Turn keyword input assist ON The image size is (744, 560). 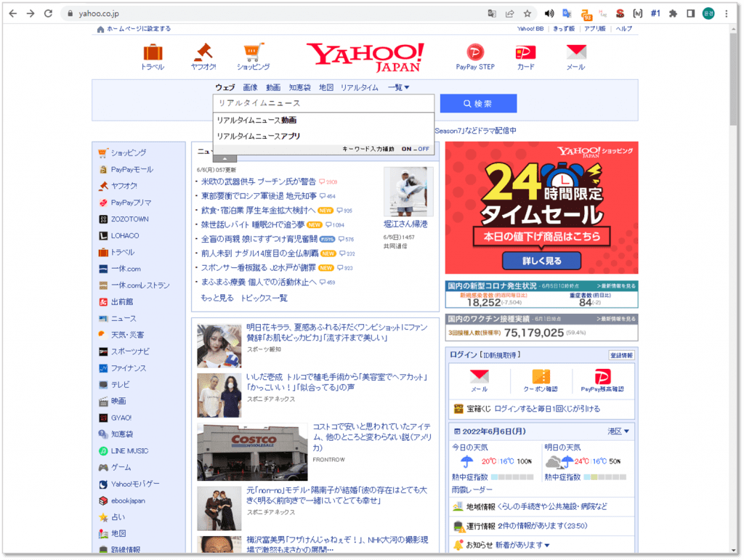coord(406,149)
